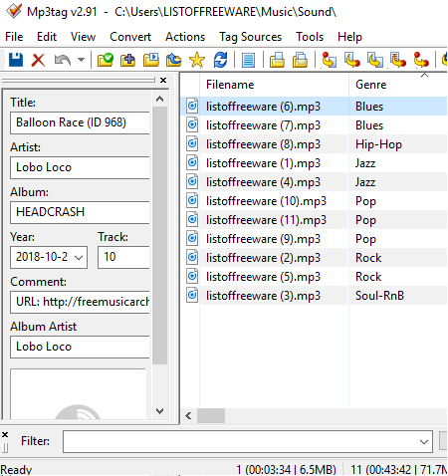
Task: Open the Convert menu
Action: [130, 37]
